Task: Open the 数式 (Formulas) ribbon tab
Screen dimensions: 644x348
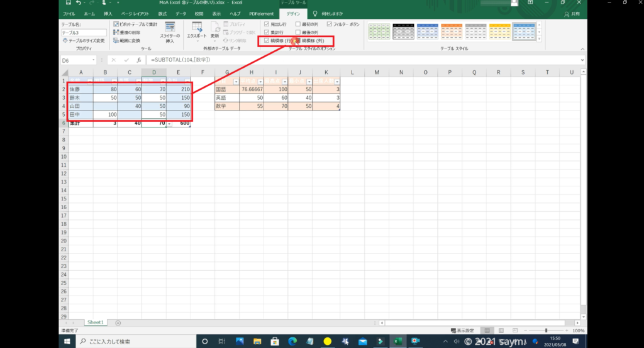Action: coord(163,13)
